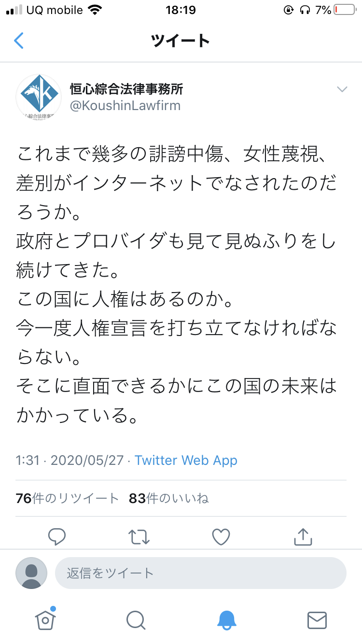Tap your own avatar beside reply field
Viewport: 362px width, 644px height.
click(x=31, y=573)
